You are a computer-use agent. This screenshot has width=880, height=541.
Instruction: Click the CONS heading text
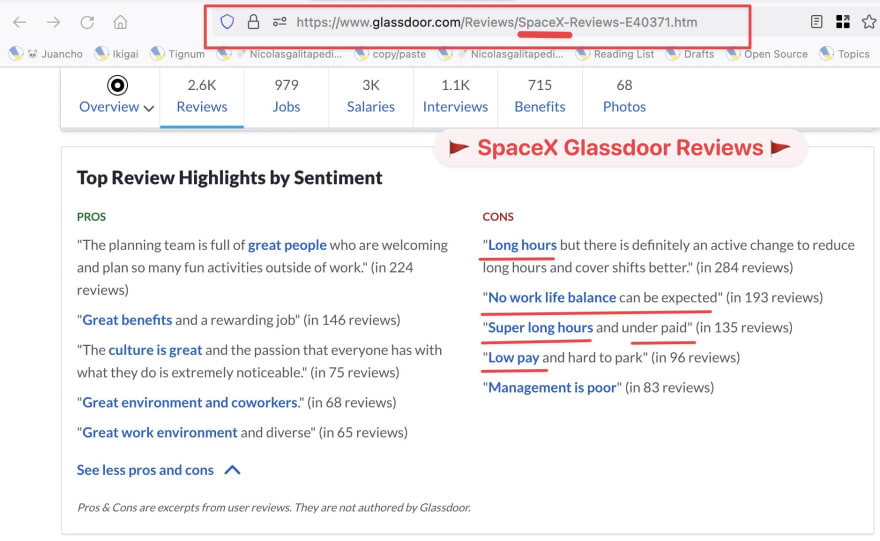[498, 217]
